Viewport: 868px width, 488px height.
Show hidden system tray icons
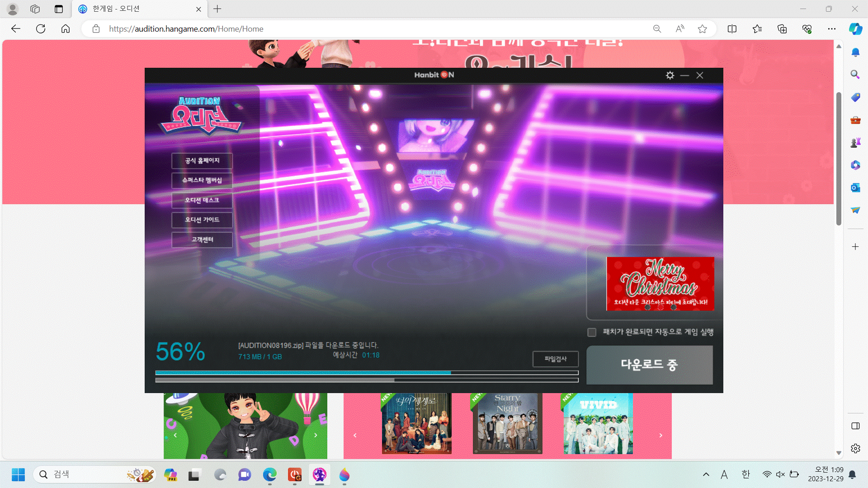706,474
